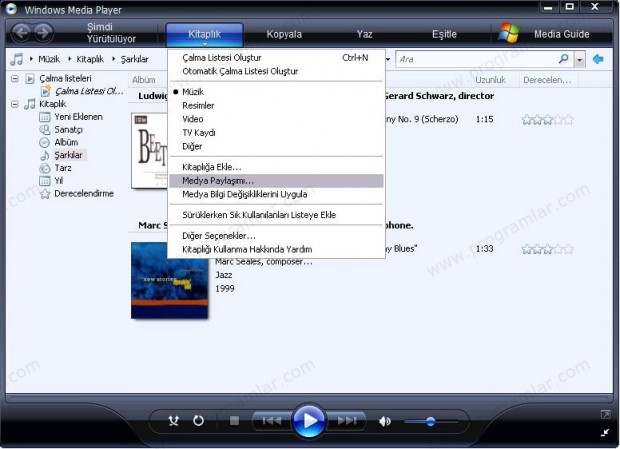Screen dimensions: 620x449
Task: Switch to Eşitle tab
Action: (x=444, y=34)
